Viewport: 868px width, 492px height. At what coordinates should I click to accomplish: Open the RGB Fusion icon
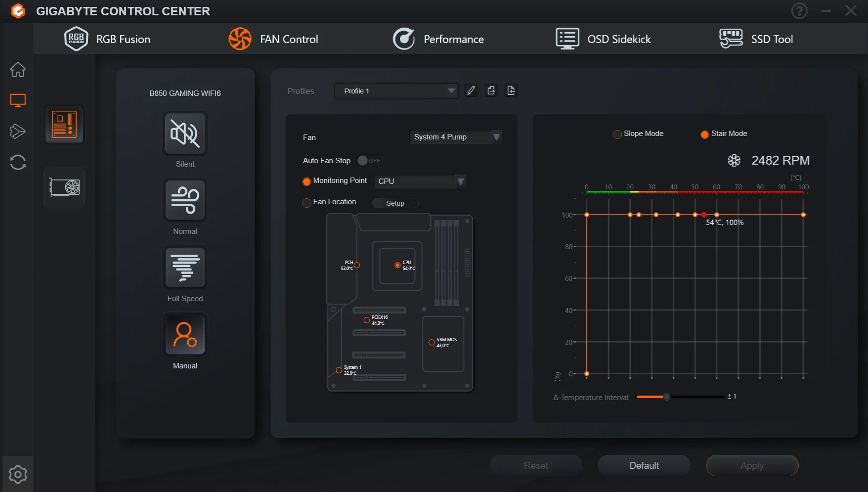click(76, 39)
